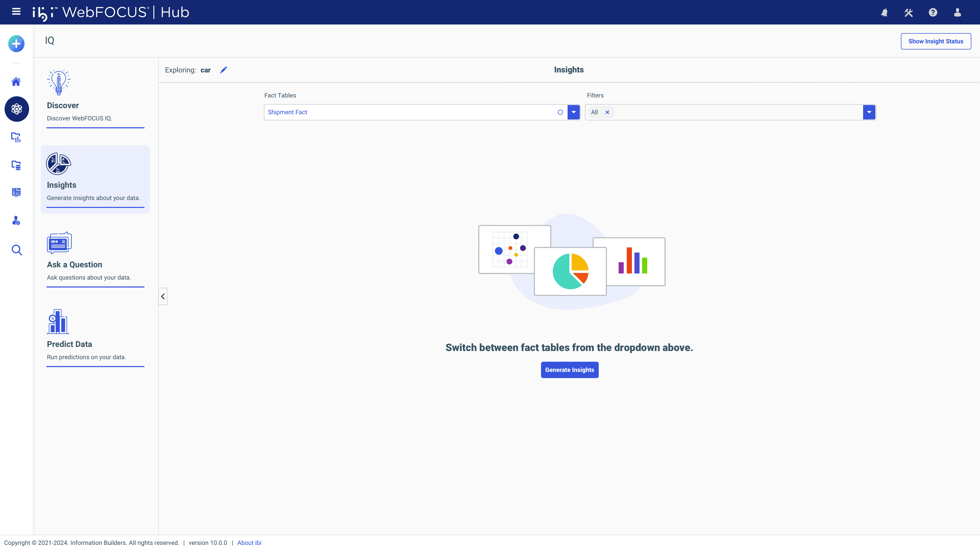Click the Show Insight Status button
Screen dimensions: 980x551
pos(936,41)
